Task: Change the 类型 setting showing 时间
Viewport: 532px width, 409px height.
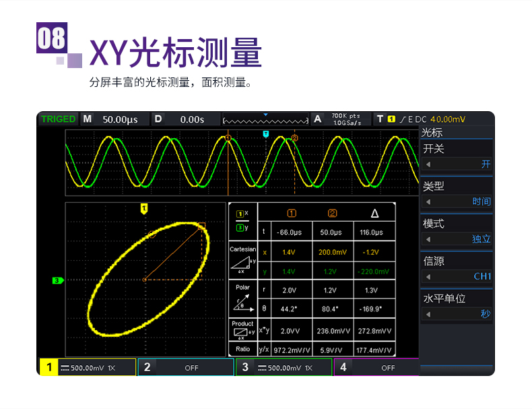Action: pos(457,201)
